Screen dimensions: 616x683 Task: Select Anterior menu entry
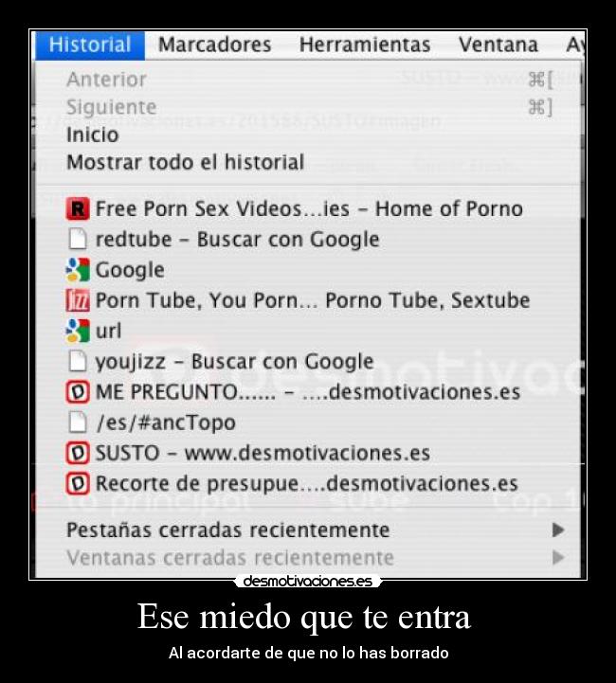pos(308,80)
